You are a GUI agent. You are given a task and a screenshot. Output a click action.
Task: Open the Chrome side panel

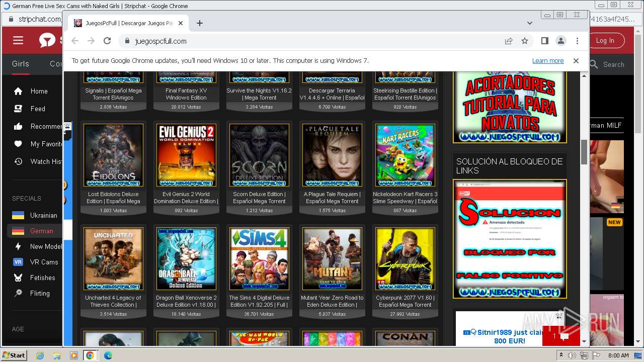point(544,41)
